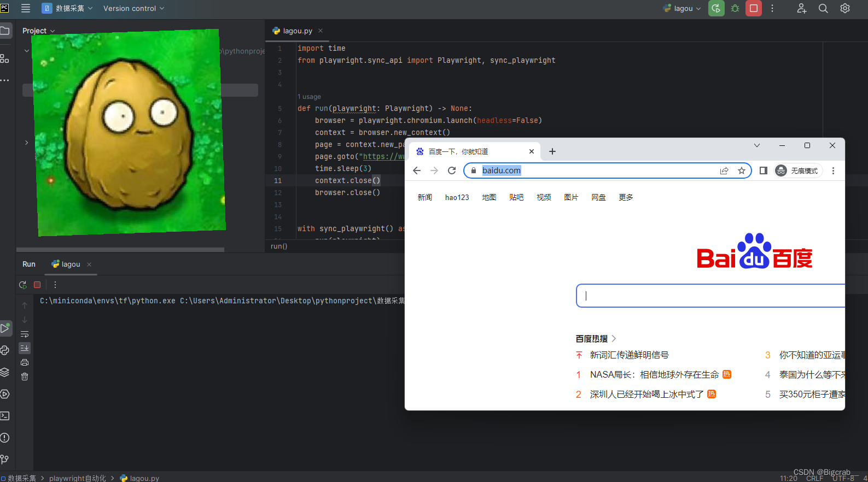
Task: Open the PyCharm settings gear icon
Action: click(x=845, y=8)
